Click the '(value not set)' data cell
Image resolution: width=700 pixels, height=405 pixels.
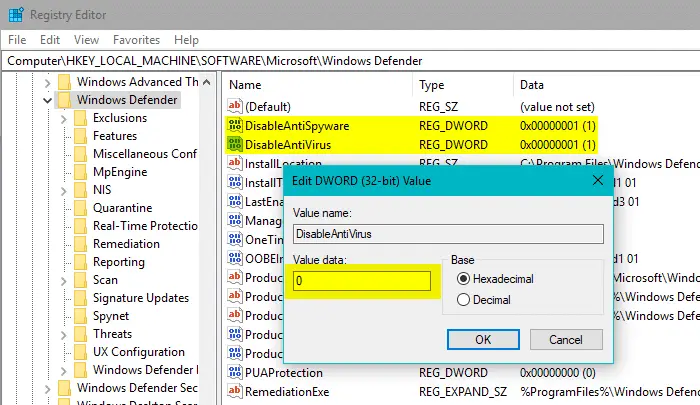[557, 107]
